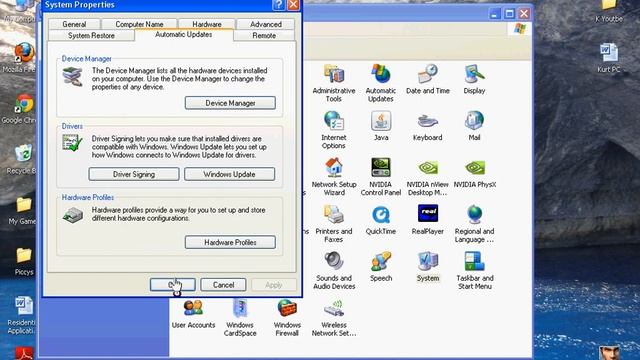Viewport: 640px width, 360px height.
Task: Open Windows CardSpace icon
Action: point(240,318)
